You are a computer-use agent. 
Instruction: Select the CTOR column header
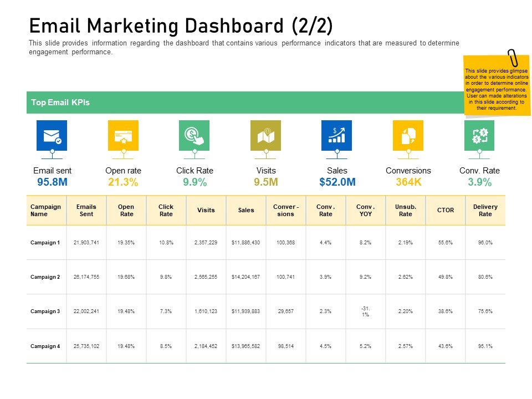[x=446, y=210]
